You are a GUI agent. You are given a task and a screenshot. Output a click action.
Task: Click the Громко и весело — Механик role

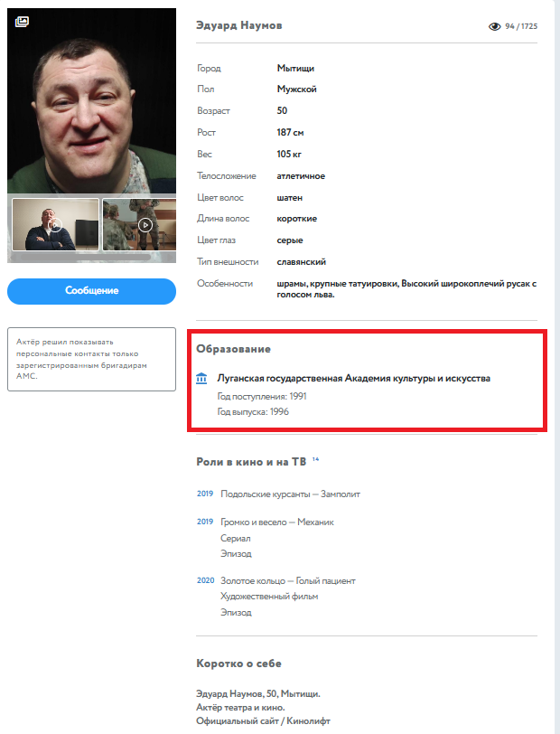[277, 522]
